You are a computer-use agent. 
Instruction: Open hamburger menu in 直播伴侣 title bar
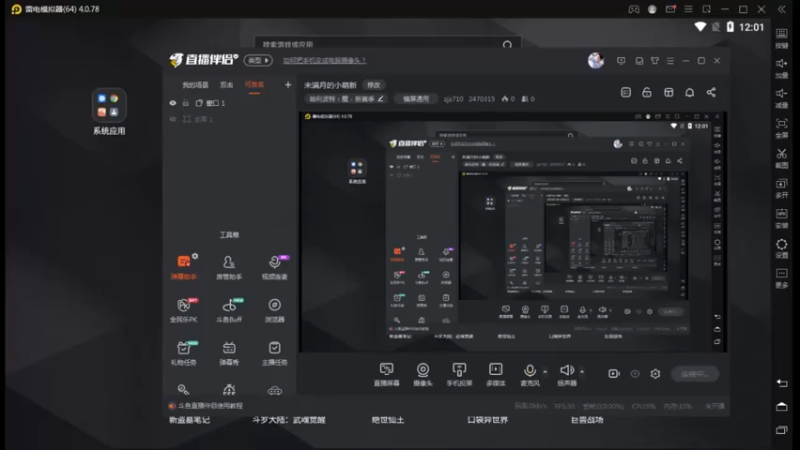tap(670, 61)
